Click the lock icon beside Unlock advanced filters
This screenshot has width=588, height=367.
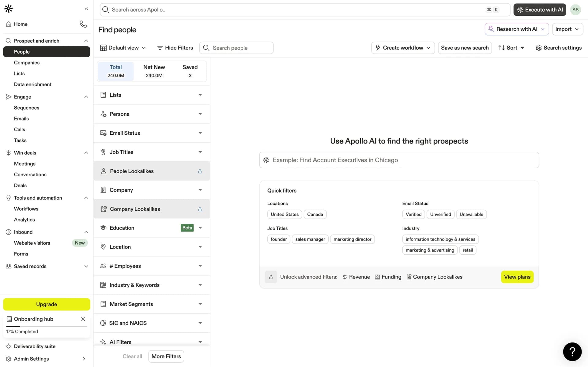271,277
